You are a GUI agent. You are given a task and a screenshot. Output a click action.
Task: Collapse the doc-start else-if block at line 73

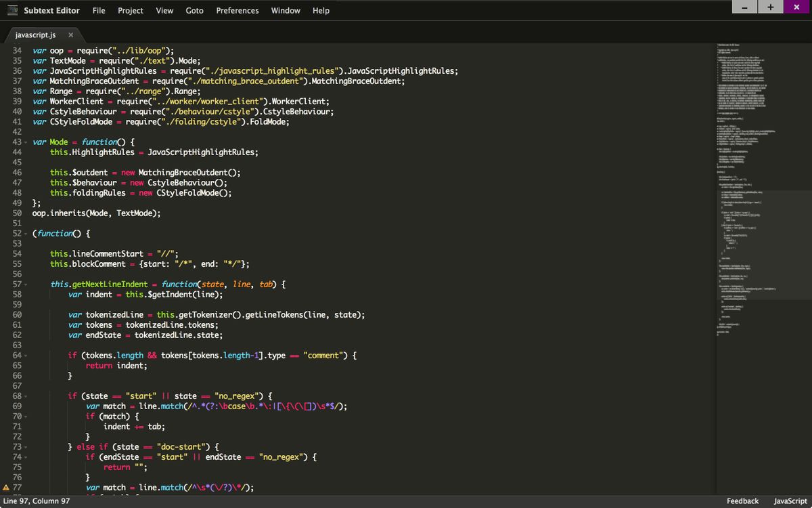[x=25, y=446]
